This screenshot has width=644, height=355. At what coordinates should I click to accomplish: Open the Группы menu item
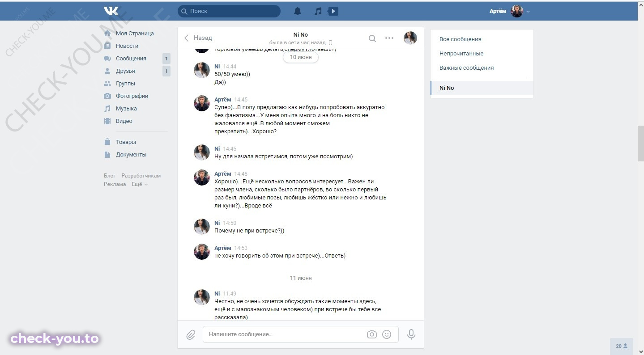125,84
